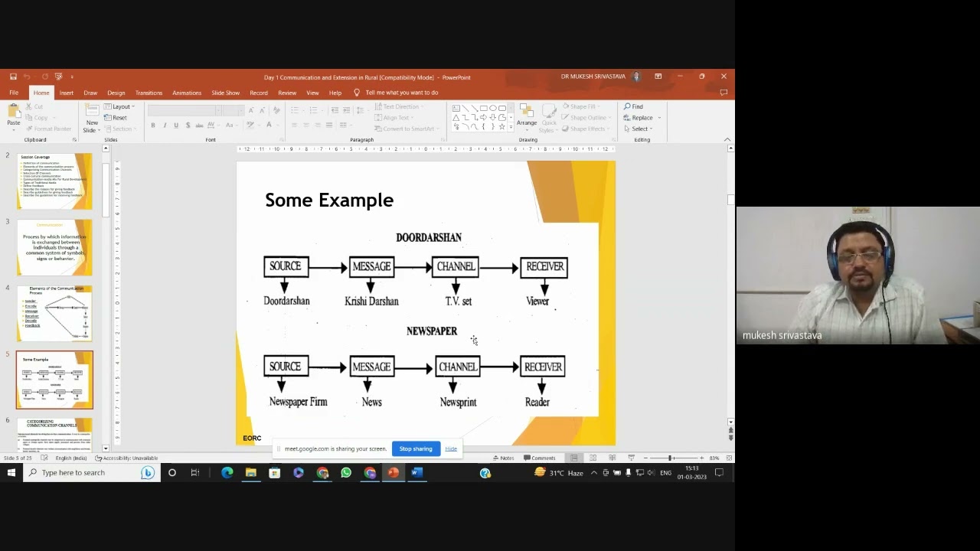Open Quick Styles gallery
The width and height of the screenshot is (980, 551).
[x=549, y=118]
